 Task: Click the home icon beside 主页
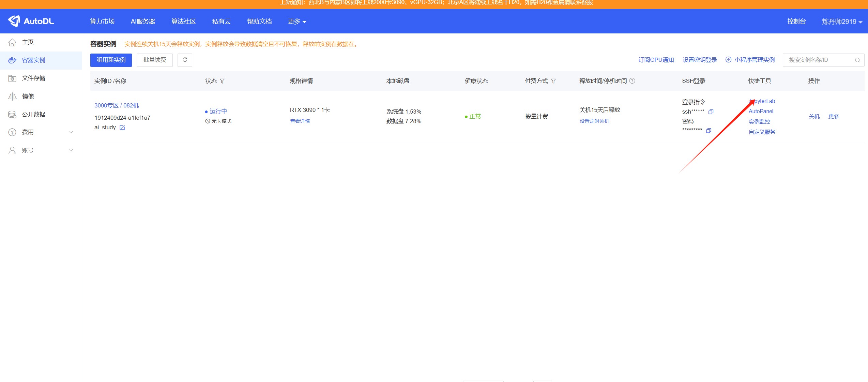coord(12,42)
